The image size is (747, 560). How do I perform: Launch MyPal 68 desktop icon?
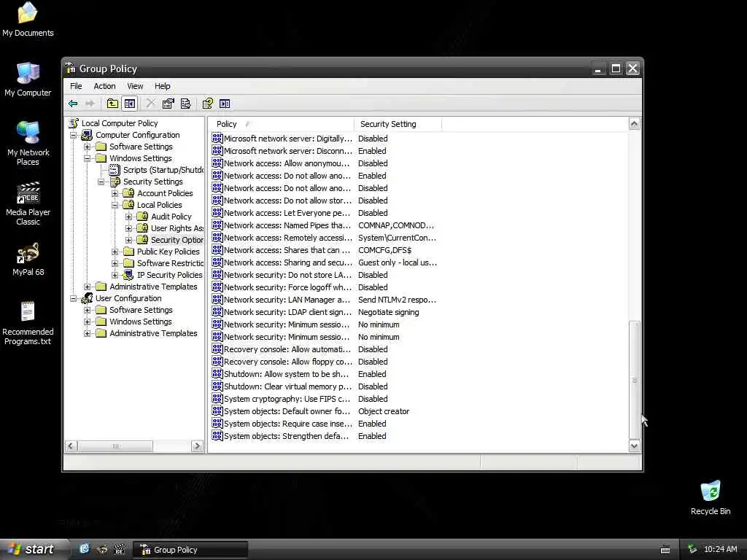click(28, 260)
